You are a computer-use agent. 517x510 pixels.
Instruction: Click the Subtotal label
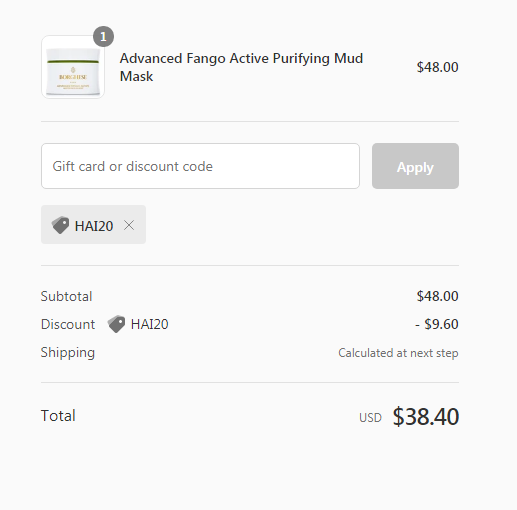pos(66,296)
